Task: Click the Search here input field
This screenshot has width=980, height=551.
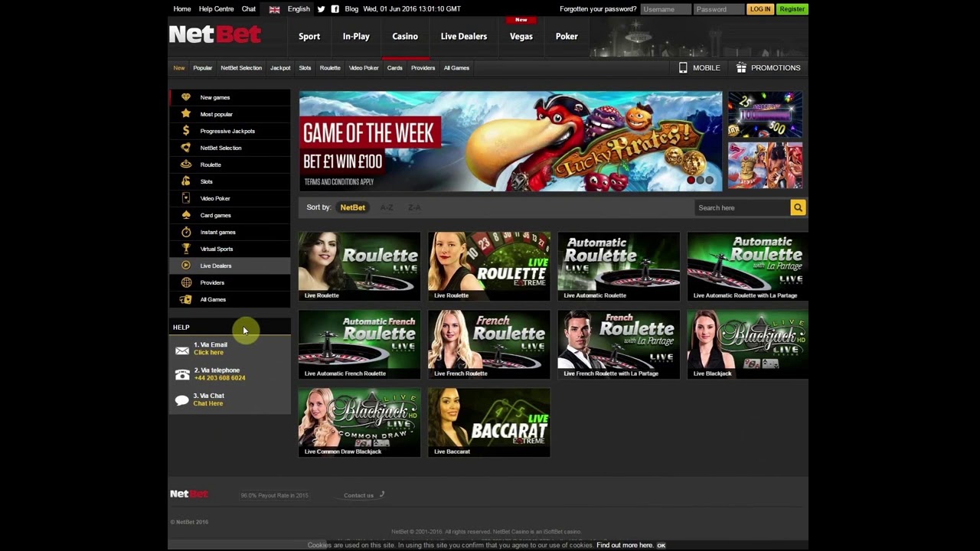Action: 743,207
